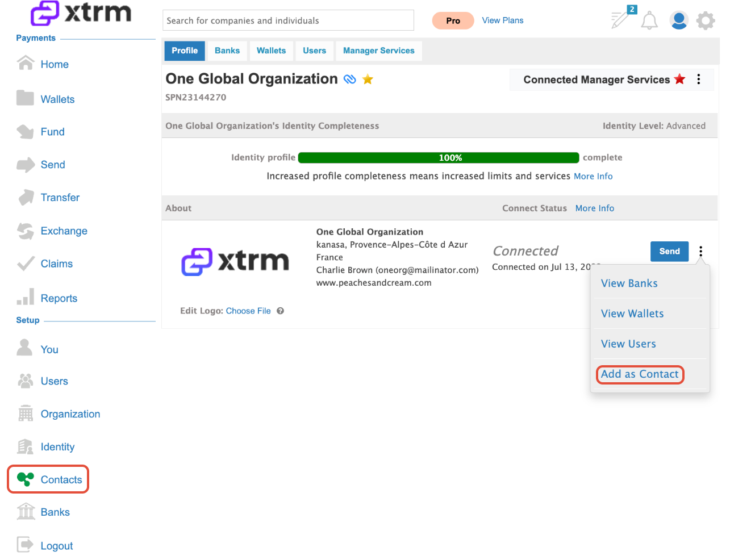Click the 100% identity profile progress bar
This screenshot has height=560, width=730.
coord(439,157)
